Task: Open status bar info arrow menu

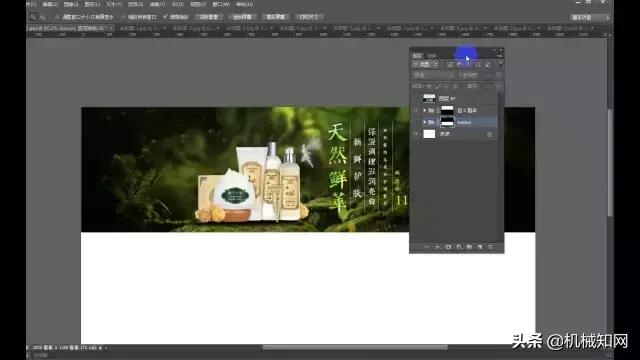Action: click(100, 348)
